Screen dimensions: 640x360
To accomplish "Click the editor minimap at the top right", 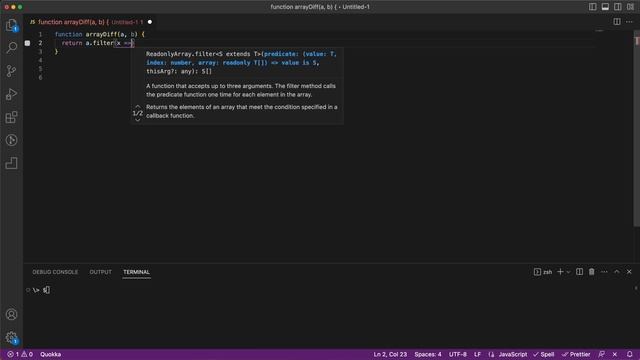I will pos(599,31).
